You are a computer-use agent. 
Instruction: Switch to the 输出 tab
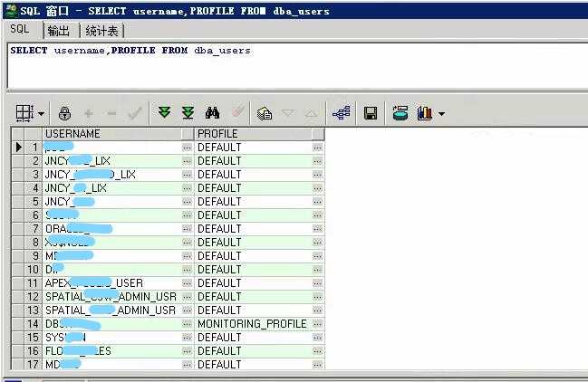pyautogui.click(x=59, y=31)
